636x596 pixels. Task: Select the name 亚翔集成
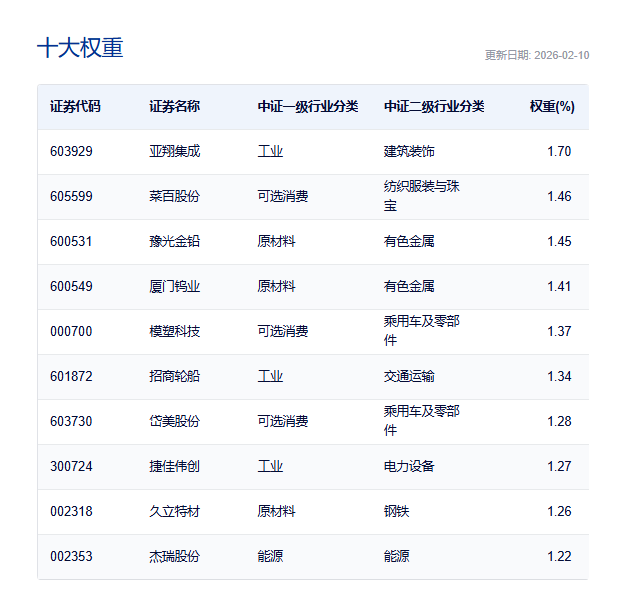pyautogui.click(x=174, y=151)
